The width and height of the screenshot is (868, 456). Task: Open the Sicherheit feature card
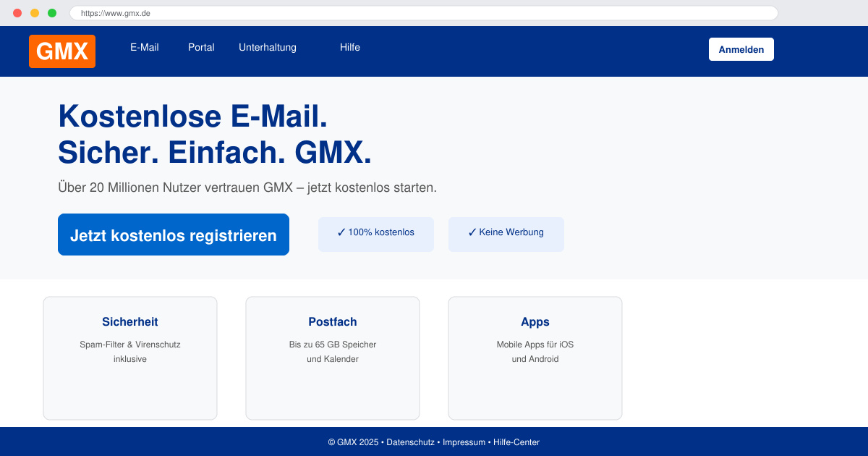tap(130, 358)
